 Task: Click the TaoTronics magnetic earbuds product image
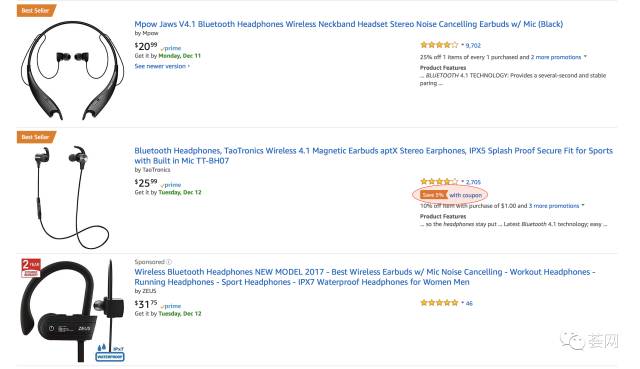point(72,197)
